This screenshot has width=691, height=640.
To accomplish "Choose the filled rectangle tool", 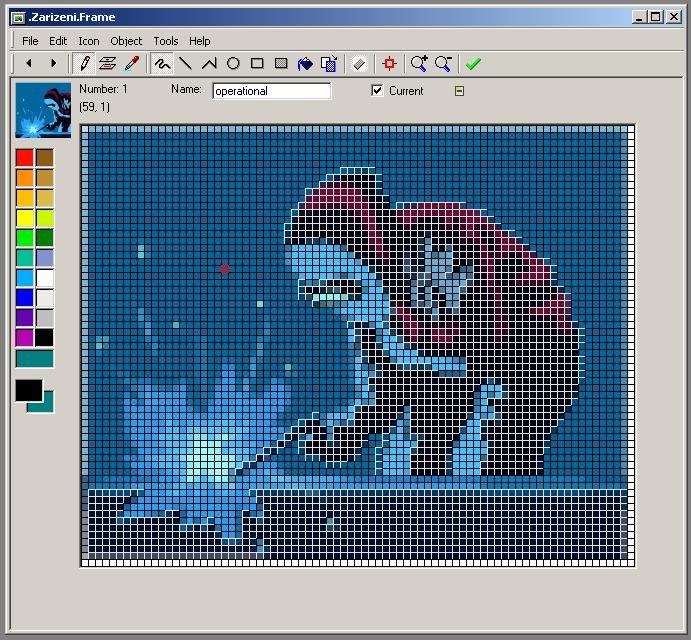I will tap(281, 63).
